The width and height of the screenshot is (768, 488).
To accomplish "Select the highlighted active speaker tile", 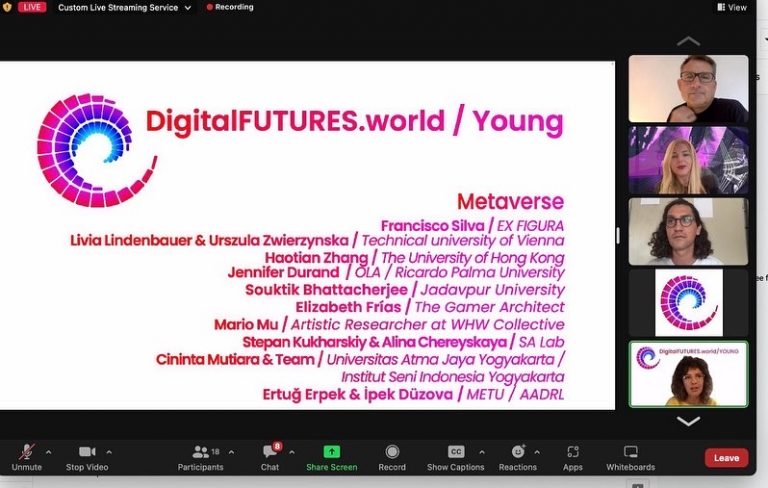I will coord(688,374).
